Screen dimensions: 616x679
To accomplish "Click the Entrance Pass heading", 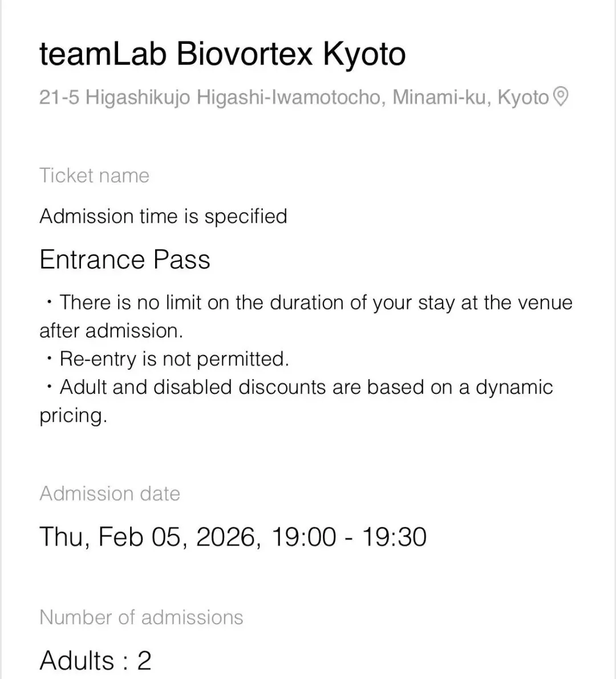I will tap(125, 259).
